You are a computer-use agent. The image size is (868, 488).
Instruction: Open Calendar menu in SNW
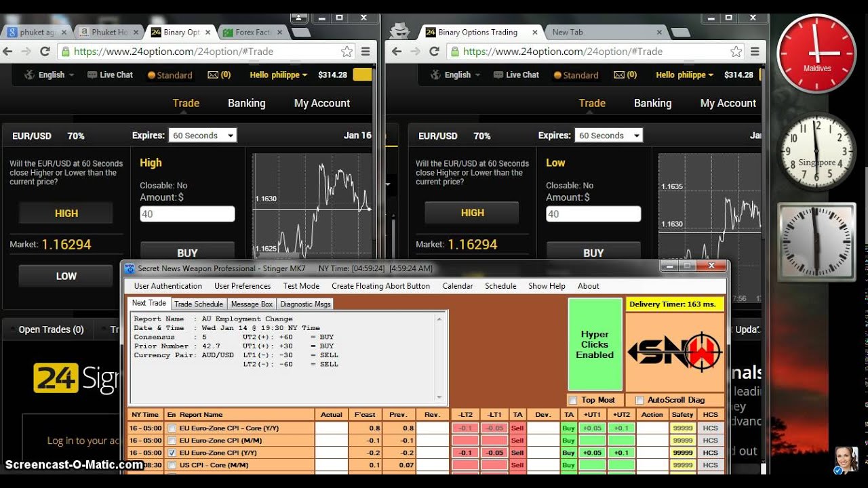pos(458,286)
